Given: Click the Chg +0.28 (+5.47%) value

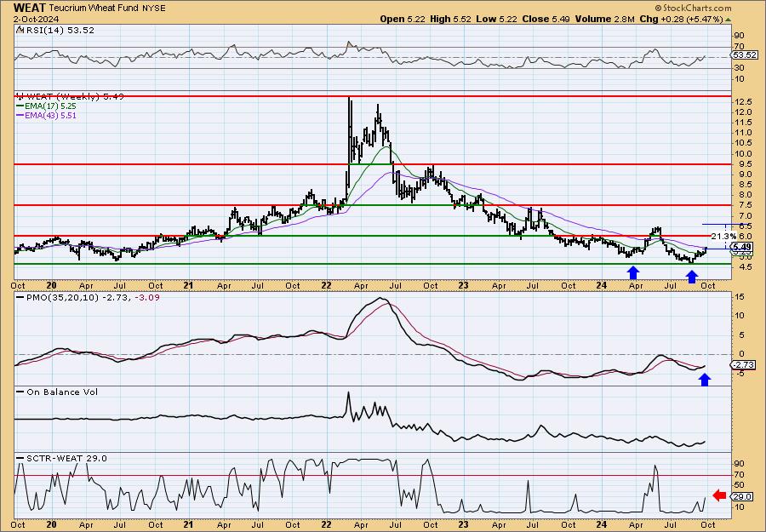Looking at the screenshot, I should coord(681,19).
